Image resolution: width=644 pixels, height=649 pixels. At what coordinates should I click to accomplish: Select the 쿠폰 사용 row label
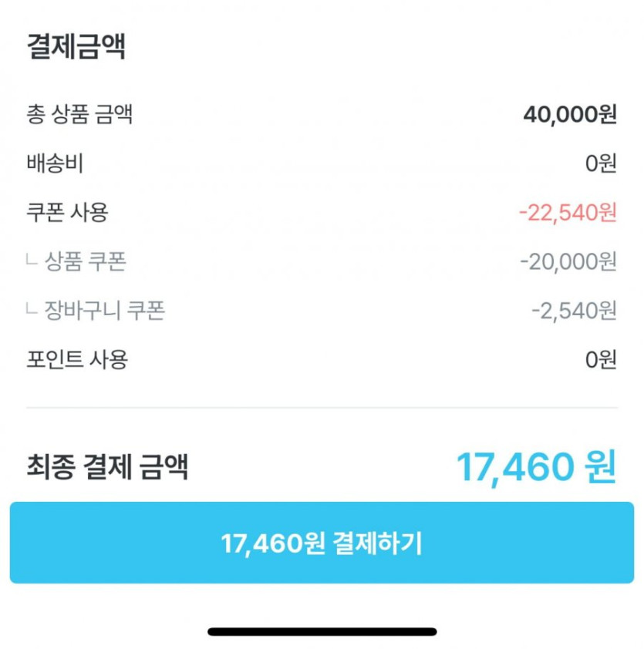click(68, 212)
